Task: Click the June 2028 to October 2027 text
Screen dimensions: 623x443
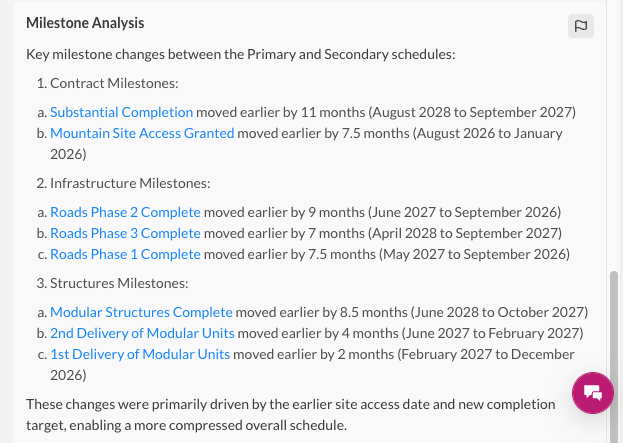Action: 499,312
